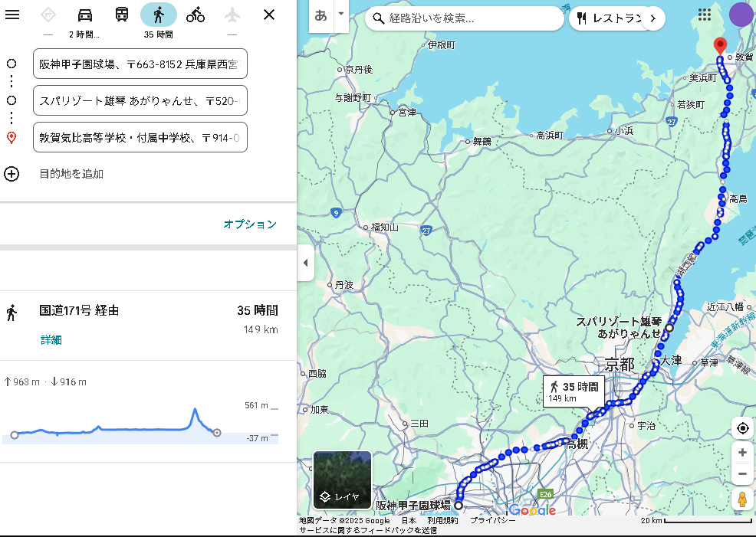This screenshot has height=537, width=756.
Task: Open Street View pegman
Action: point(742,499)
